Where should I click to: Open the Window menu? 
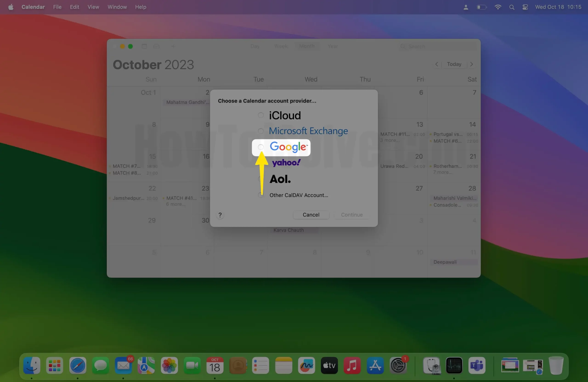coord(117,7)
